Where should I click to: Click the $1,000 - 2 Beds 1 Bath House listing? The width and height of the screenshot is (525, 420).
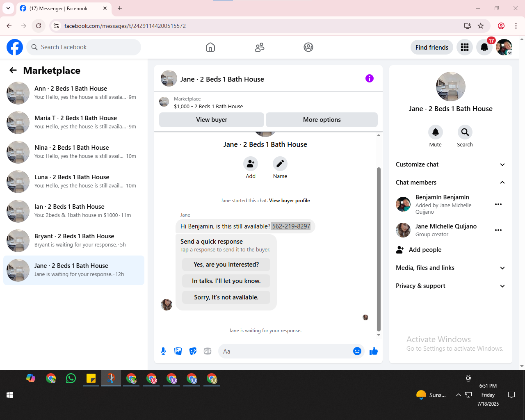pyautogui.click(x=208, y=106)
